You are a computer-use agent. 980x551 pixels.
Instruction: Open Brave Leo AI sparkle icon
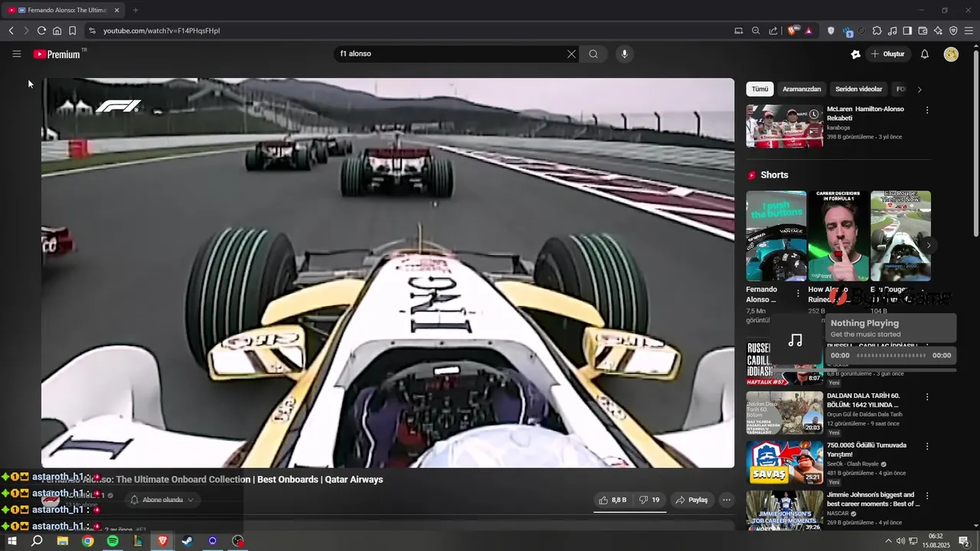tap(938, 31)
